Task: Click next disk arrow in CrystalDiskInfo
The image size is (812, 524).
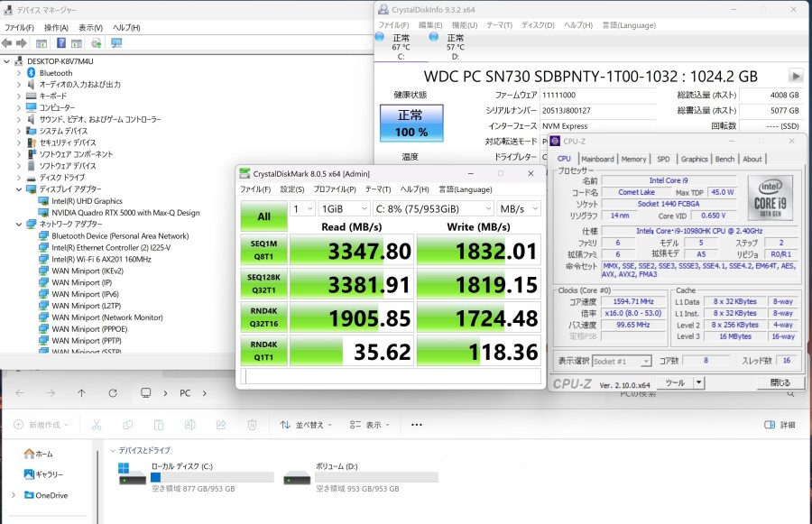Action: tap(796, 76)
